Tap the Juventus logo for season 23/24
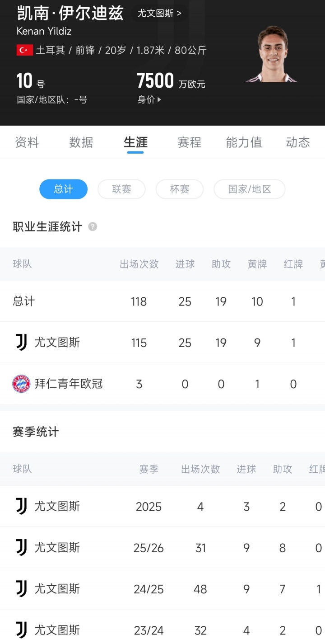 click(21, 630)
